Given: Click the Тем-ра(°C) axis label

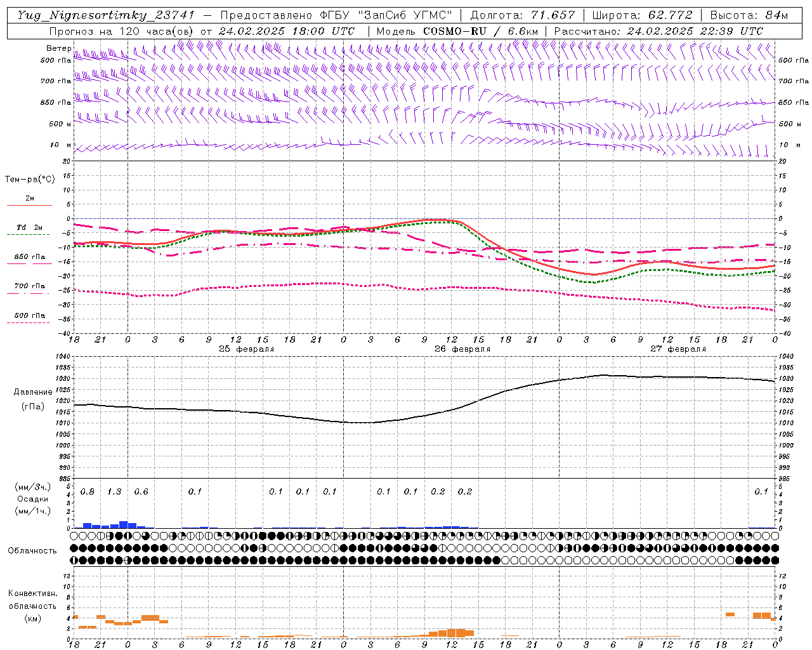Looking at the screenshot, I should (x=30, y=179).
